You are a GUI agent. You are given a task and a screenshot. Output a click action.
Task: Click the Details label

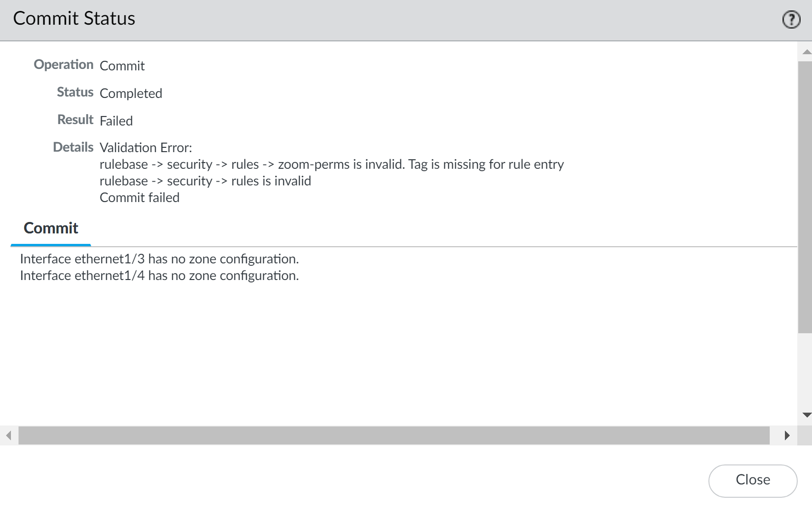tap(73, 147)
